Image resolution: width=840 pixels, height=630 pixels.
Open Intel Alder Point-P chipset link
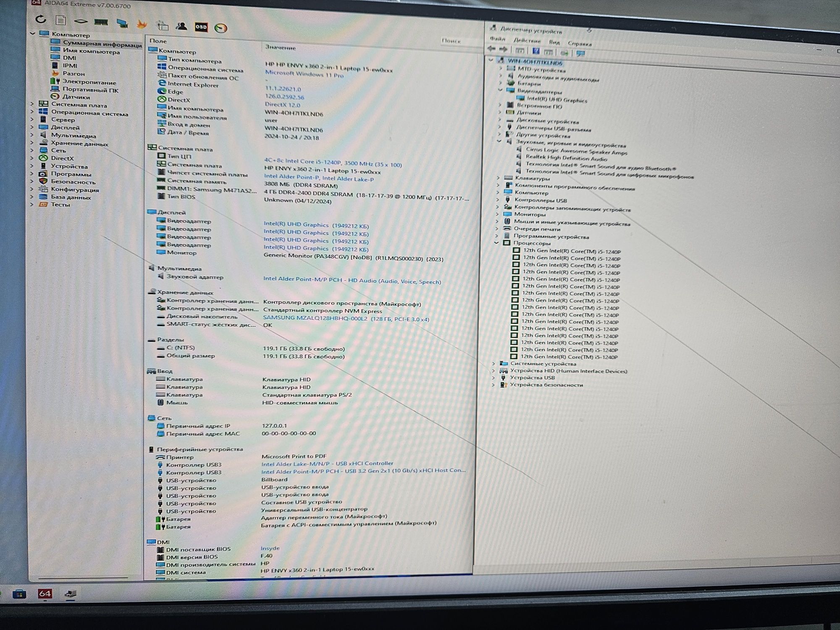tap(319, 178)
